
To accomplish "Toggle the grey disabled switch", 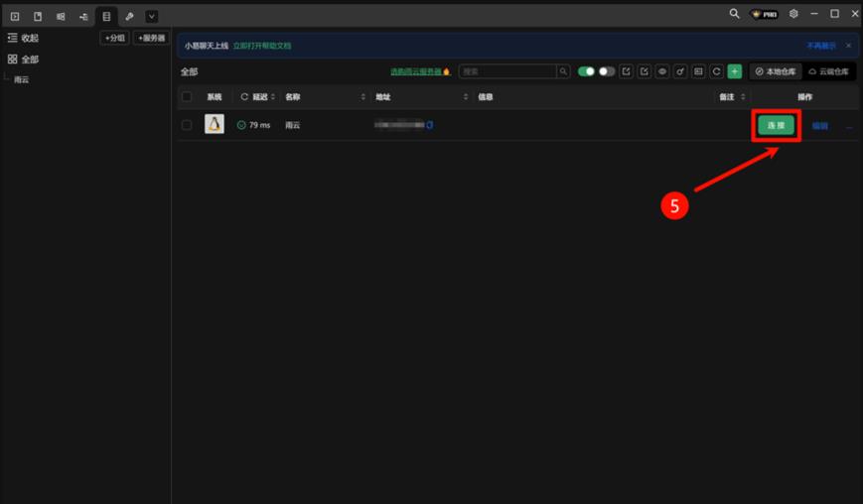I will click(606, 71).
